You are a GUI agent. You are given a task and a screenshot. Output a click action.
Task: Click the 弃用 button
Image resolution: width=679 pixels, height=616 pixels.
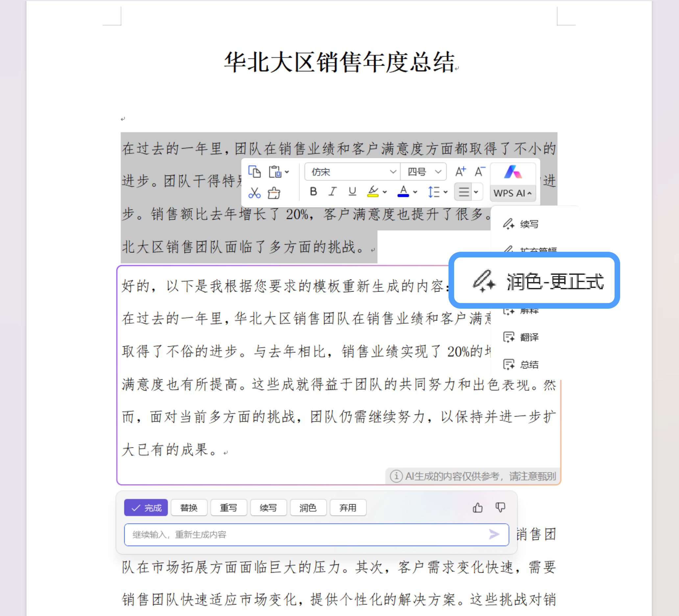pos(348,508)
